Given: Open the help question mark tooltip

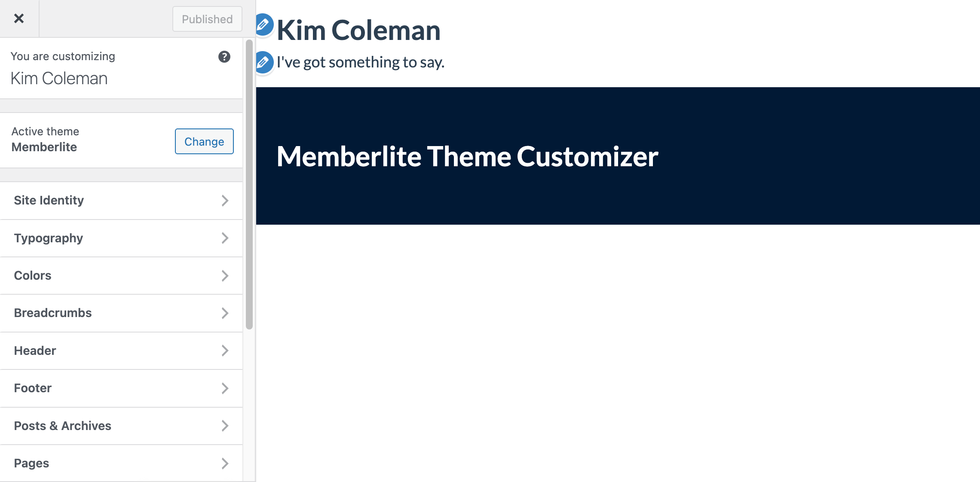Looking at the screenshot, I should click(224, 56).
